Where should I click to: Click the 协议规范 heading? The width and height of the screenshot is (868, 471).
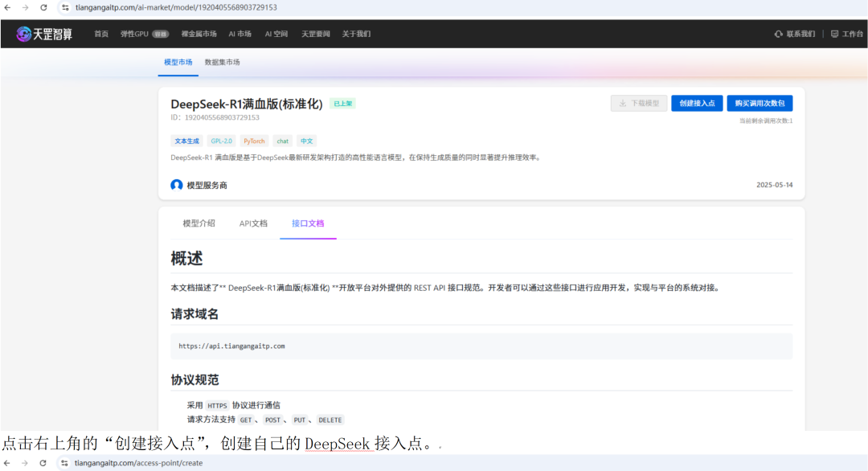(x=194, y=380)
